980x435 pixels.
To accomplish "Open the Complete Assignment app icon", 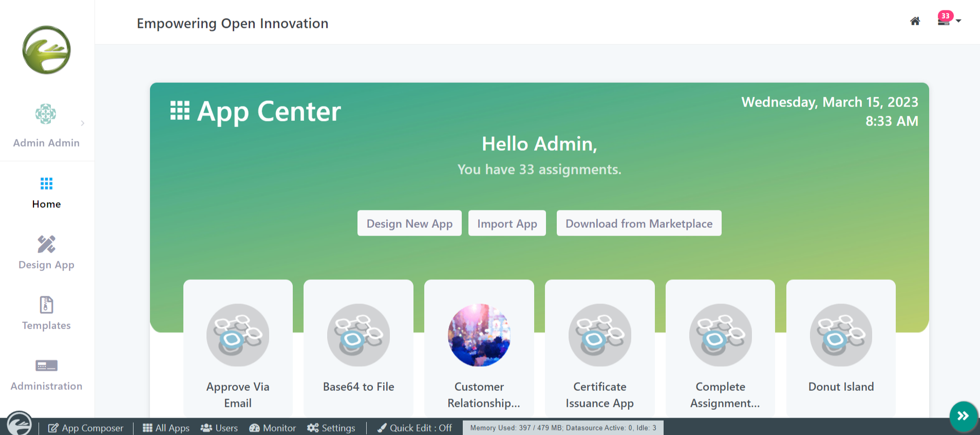I will click(x=721, y=335).
